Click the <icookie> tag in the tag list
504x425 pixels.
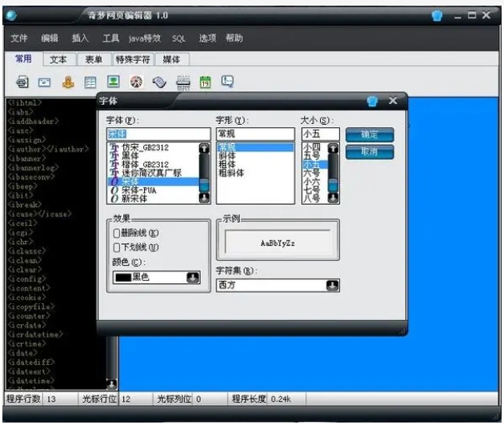pyautogui.click(x=27, y=298)
